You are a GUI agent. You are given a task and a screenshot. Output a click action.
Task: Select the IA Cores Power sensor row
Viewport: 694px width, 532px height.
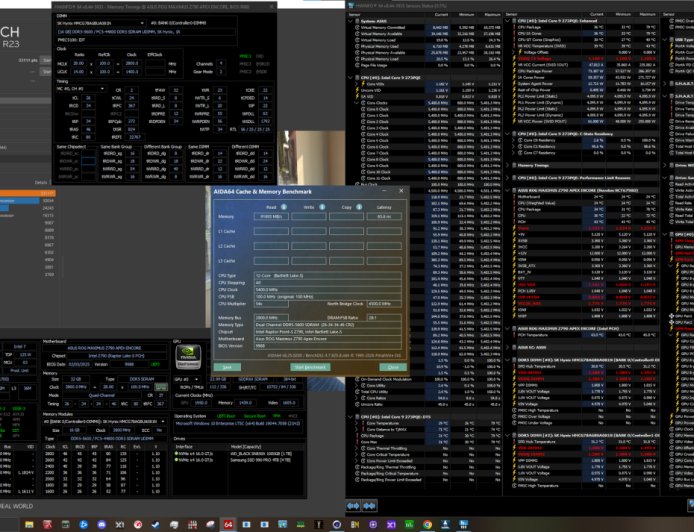[585, 77]
